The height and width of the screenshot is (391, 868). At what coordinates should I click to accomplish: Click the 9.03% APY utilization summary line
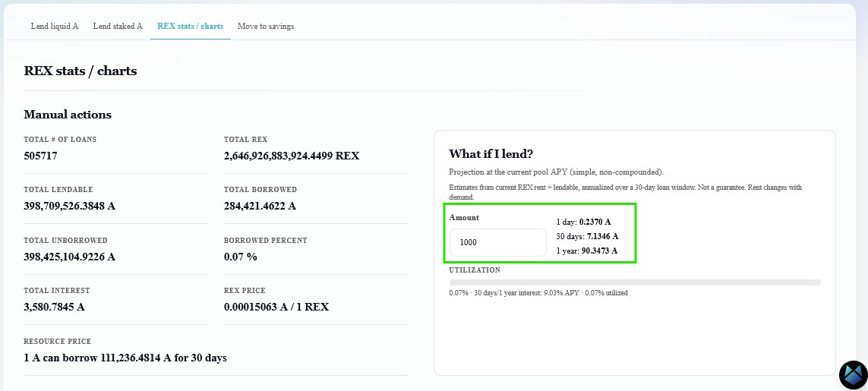coord(538,292)
